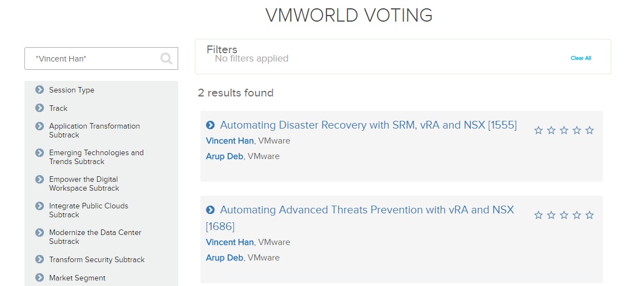Give first session a one-star rating
The width and height of the screenshot is (644, 286).
coord(539,130)
